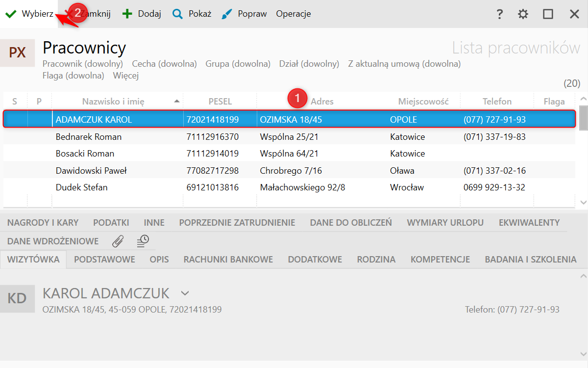Open Z aktualną umową (dowolna) filter

pos(404,63)
